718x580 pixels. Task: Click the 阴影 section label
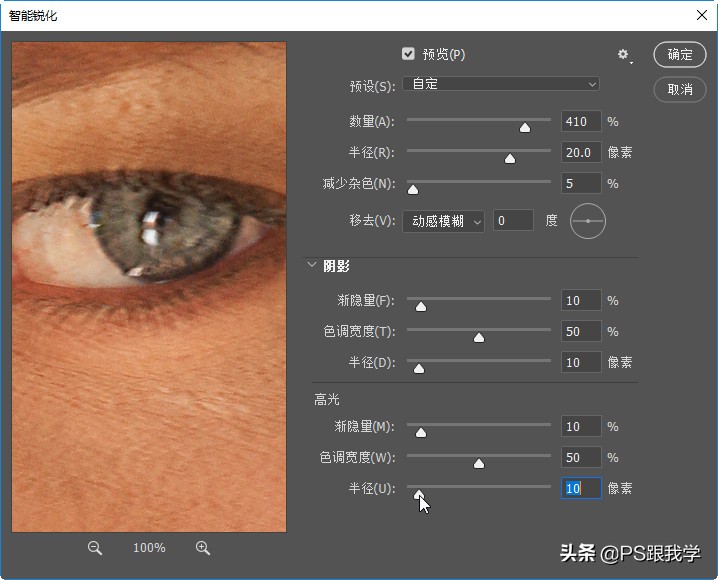point(337,266)
